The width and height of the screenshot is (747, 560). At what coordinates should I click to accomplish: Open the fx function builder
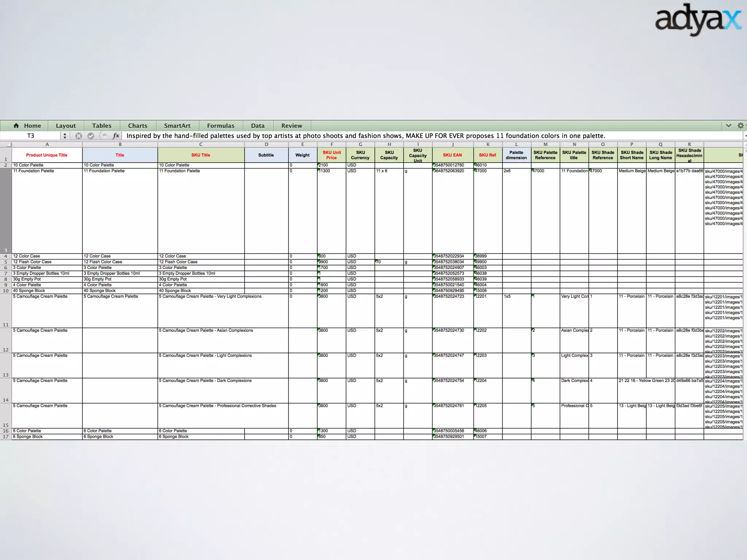pyautogui.click(x=116, y=136)
